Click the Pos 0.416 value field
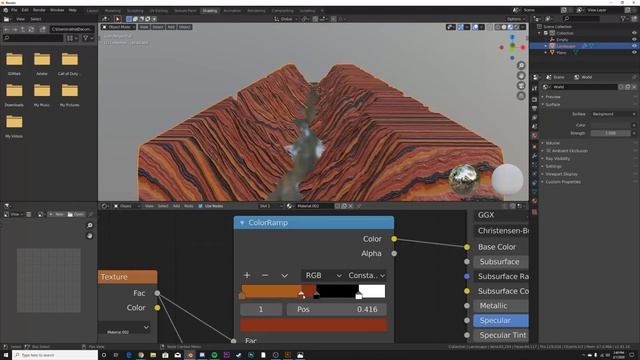The image size is (640, 360). pos(336,309)
